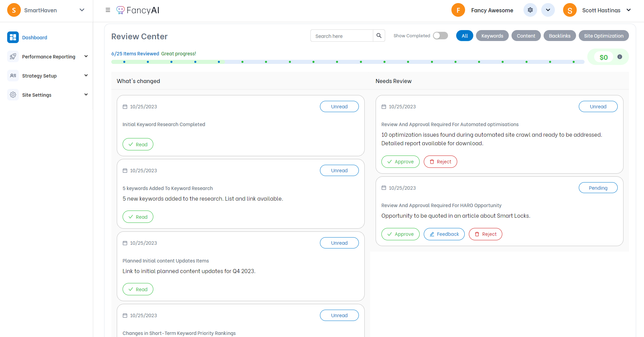Screen dimensions: 644x337
Task: Toggle Unread status on HARO Pending badge
Action: tap(598, 188)
